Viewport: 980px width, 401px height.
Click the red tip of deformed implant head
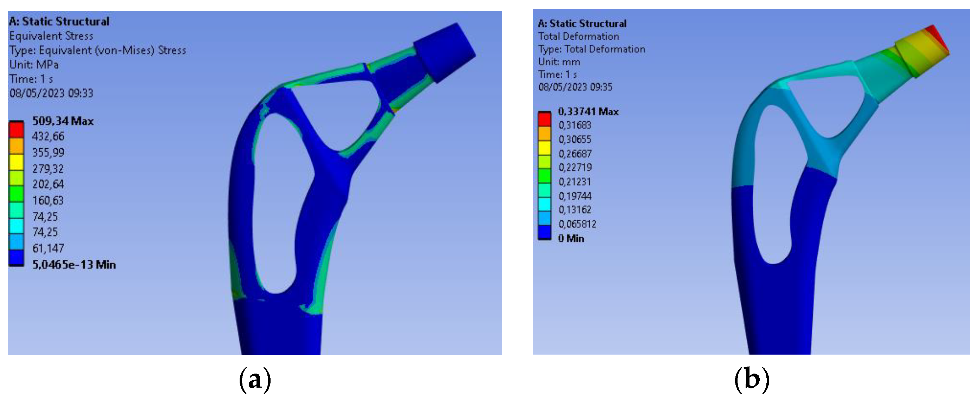point(937,36)
